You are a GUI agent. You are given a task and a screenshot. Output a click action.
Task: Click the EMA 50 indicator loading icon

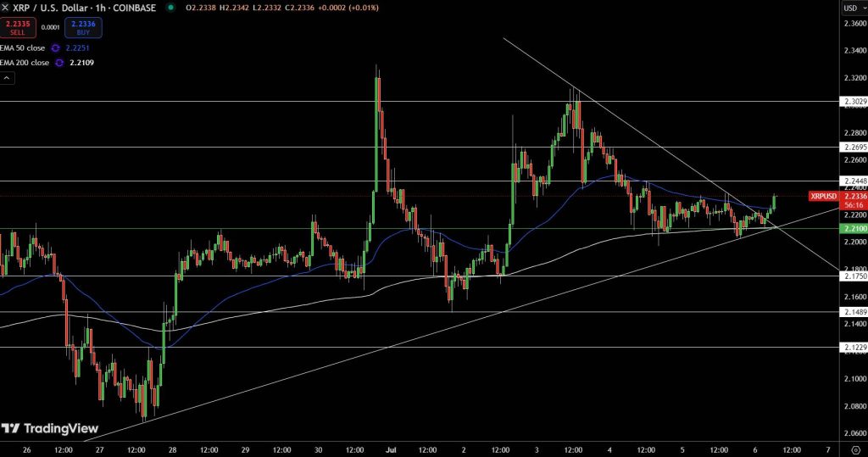pyautogui.click(x=55, y=48)
